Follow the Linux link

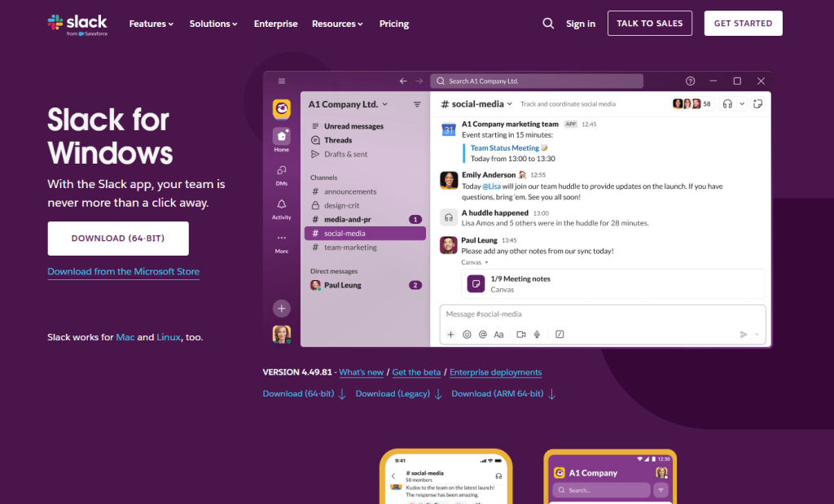pos(169,337)
